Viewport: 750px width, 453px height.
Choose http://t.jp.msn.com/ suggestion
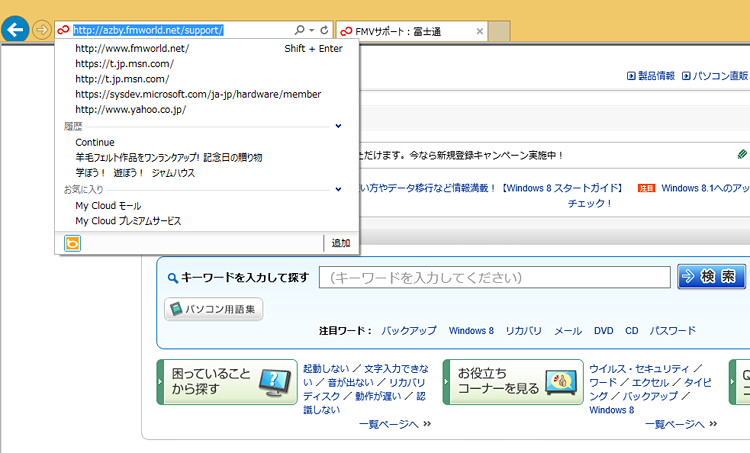(122, 79)
